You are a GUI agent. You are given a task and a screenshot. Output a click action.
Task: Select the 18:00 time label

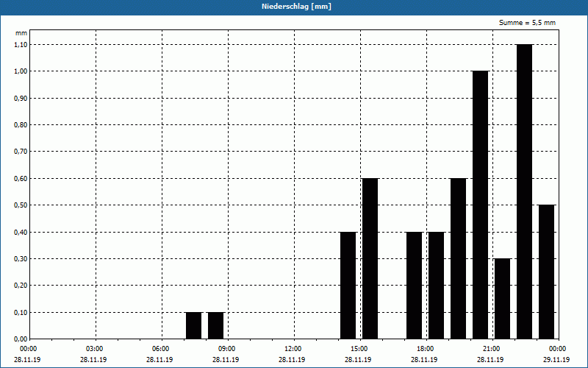pyautogui.click(x=426, y=349)
